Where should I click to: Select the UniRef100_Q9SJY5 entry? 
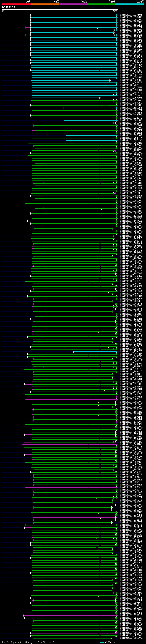131,60
